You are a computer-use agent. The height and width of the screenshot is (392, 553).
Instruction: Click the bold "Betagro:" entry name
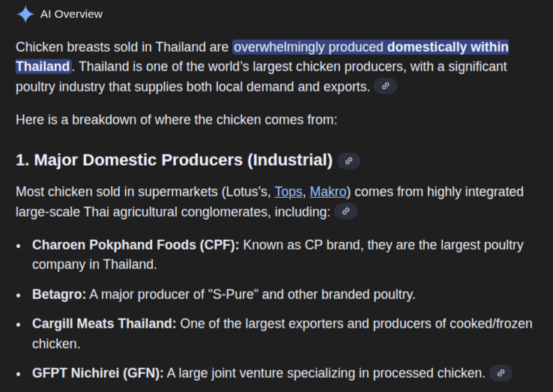59,295
